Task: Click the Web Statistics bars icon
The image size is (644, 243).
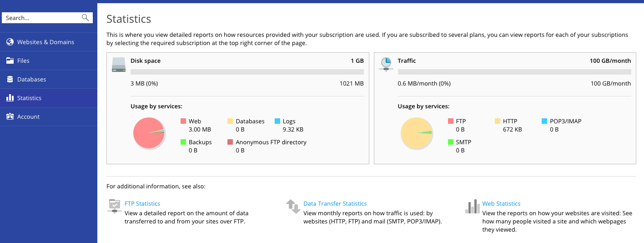Action: pos(473,206)
